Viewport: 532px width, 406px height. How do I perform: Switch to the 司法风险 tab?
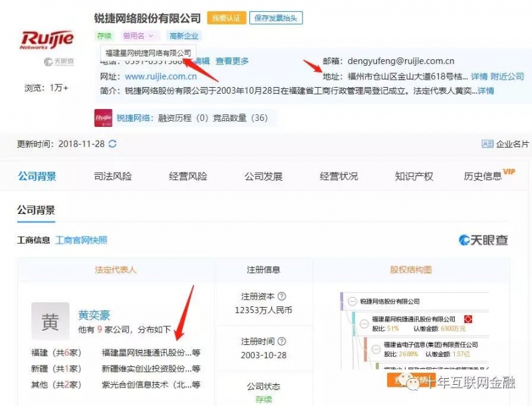tap(112, 176)
